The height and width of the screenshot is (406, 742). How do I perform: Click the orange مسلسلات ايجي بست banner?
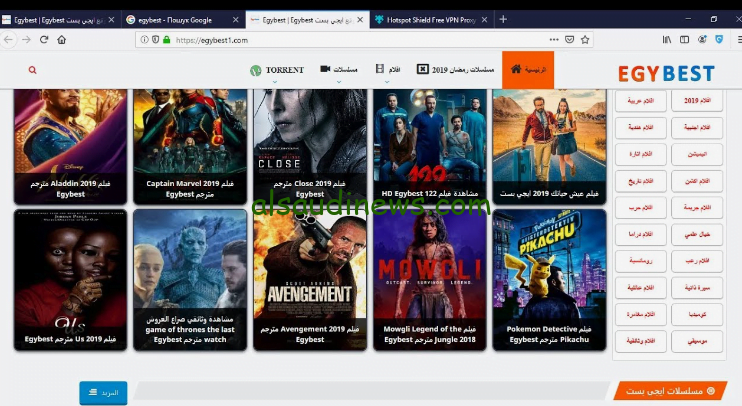[670, 391]
